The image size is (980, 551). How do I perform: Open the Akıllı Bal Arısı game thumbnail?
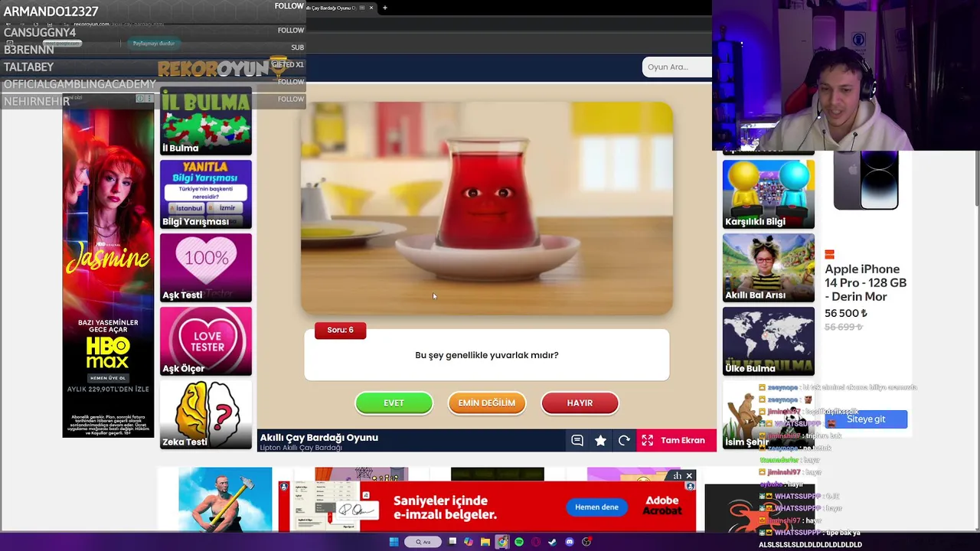[769, 268]
